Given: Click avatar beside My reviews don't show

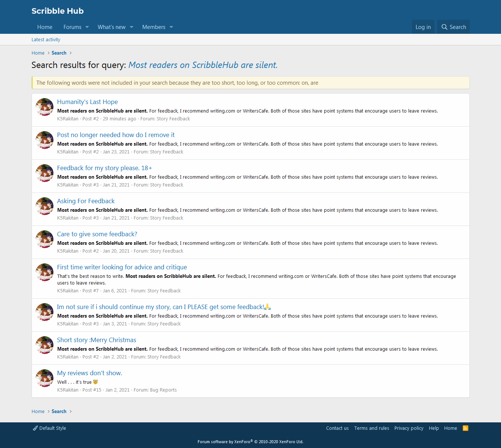Looking at the screenshot, I should point(45,378).
